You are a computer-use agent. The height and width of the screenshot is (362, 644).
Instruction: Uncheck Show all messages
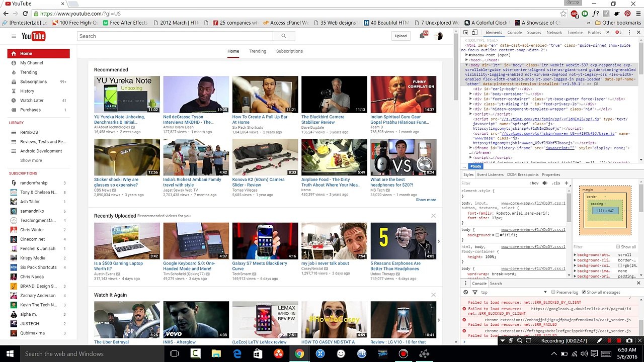click(584, 292)
